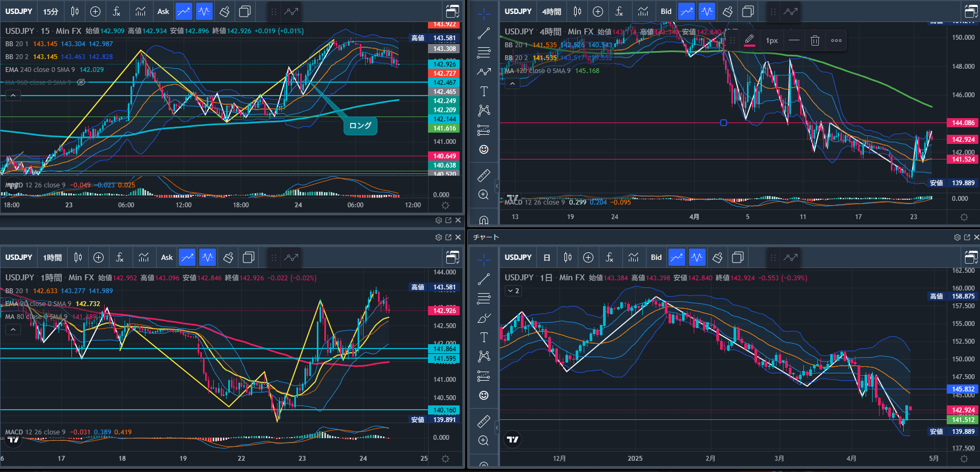Viewport: 980px width, 472px height.
Task: Toggle pulse waveform button in 15分 chart
Action: 204,11
